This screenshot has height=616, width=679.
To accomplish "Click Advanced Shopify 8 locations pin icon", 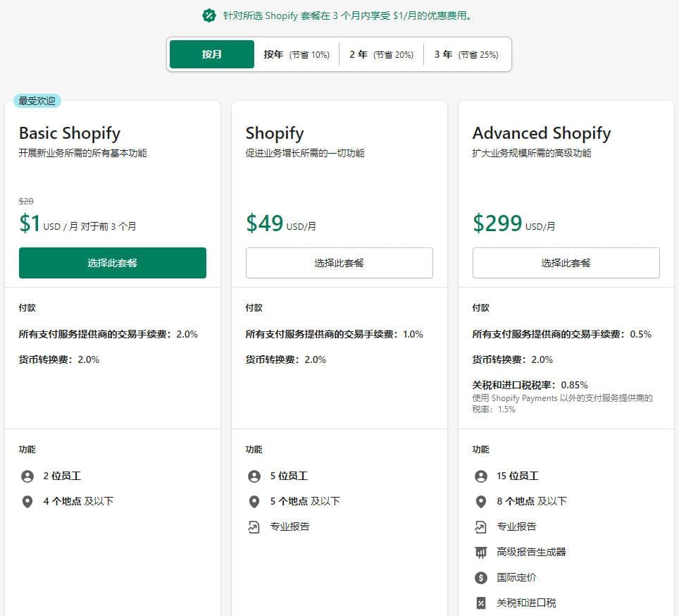I will coord(481,502).
